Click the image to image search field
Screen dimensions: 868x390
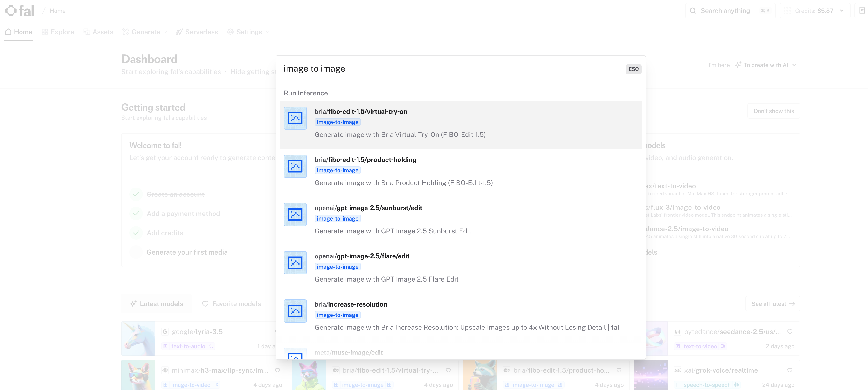452,69
